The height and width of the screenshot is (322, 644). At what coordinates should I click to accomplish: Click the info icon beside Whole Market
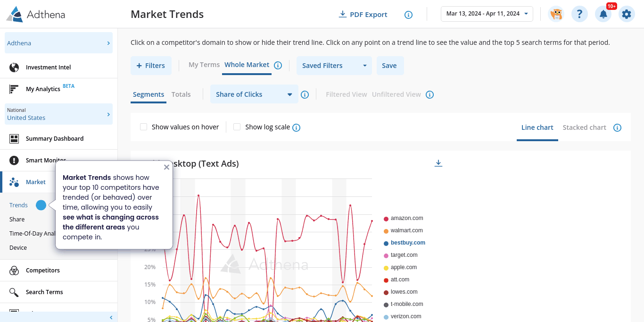278,66
